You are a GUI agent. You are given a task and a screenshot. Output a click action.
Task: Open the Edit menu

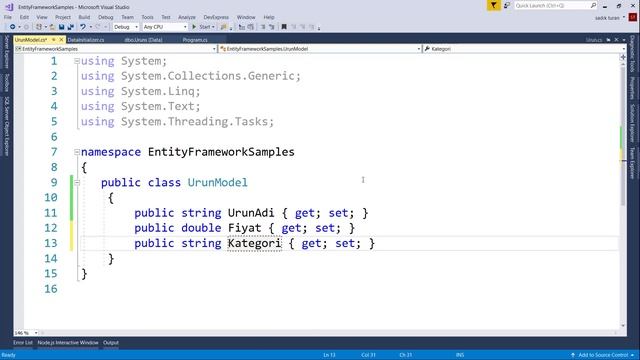pyautogui.click(x=24, y=17)
